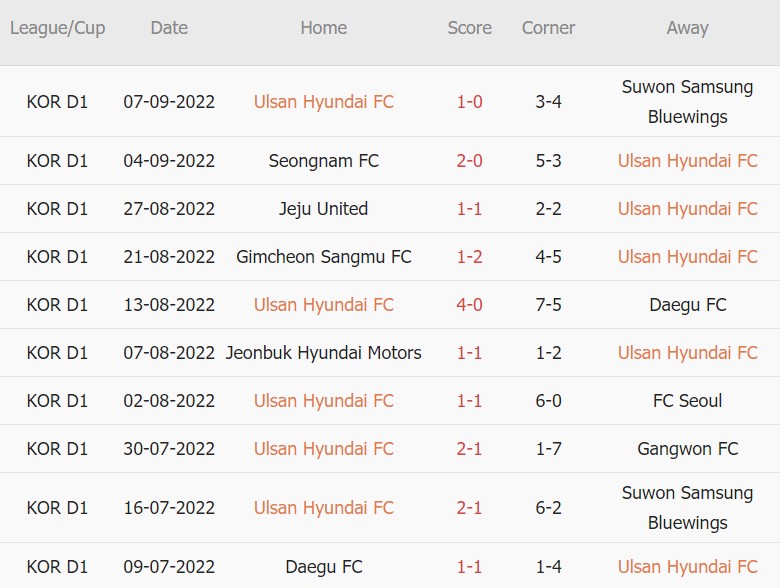Click Jeju United home team
Screen dimensions: 780x588
click(x=324, y=208)
